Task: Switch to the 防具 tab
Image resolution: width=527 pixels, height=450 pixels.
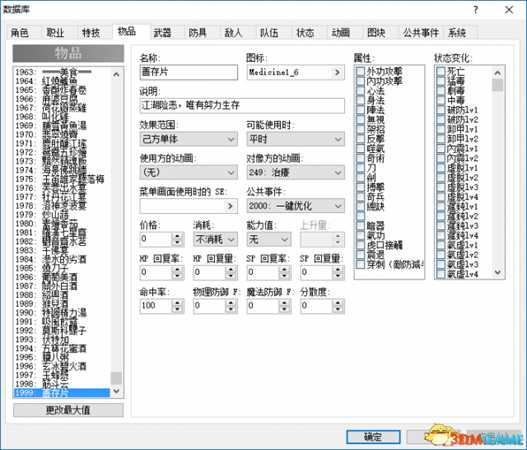Action: pyautogui.click(x=198, y=33)
